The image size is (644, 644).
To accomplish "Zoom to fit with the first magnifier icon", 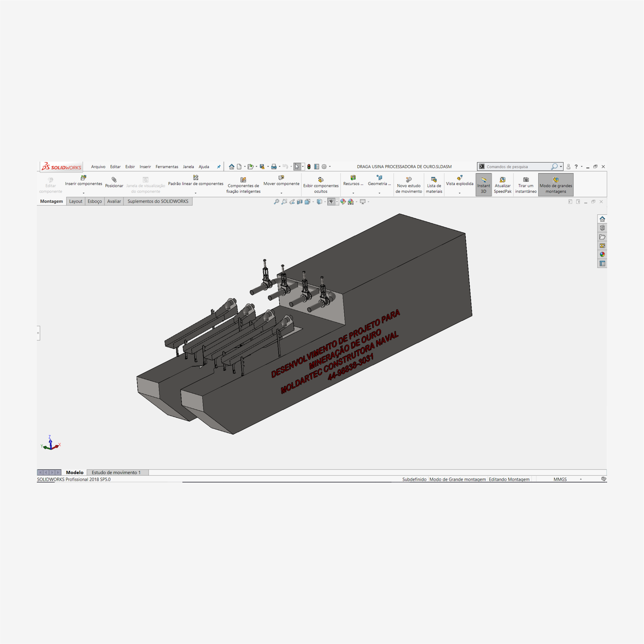I will coord(276,202).
